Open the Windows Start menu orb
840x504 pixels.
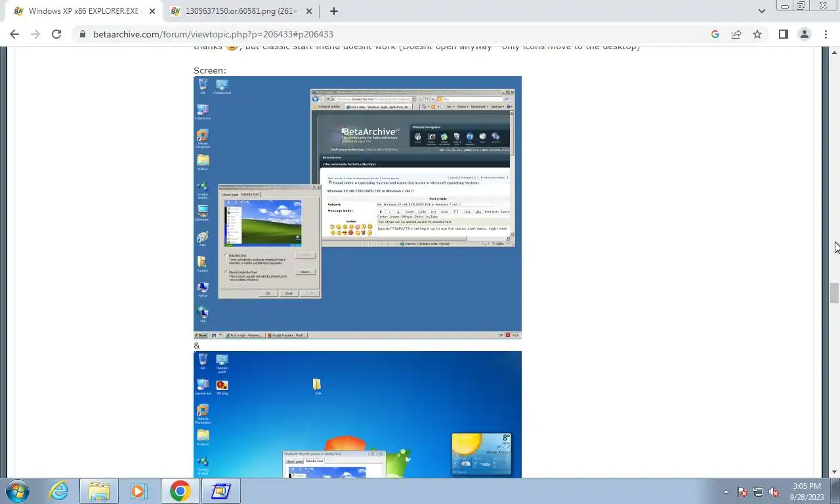point(16,491)
